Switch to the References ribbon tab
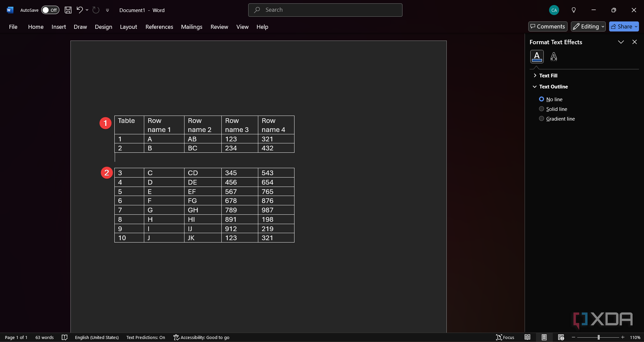 [159, 27]
